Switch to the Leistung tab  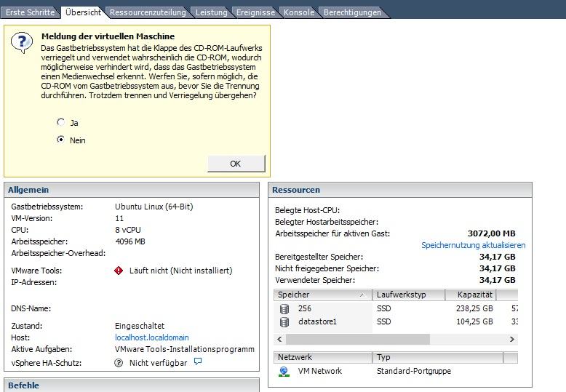tap(212, 12)
